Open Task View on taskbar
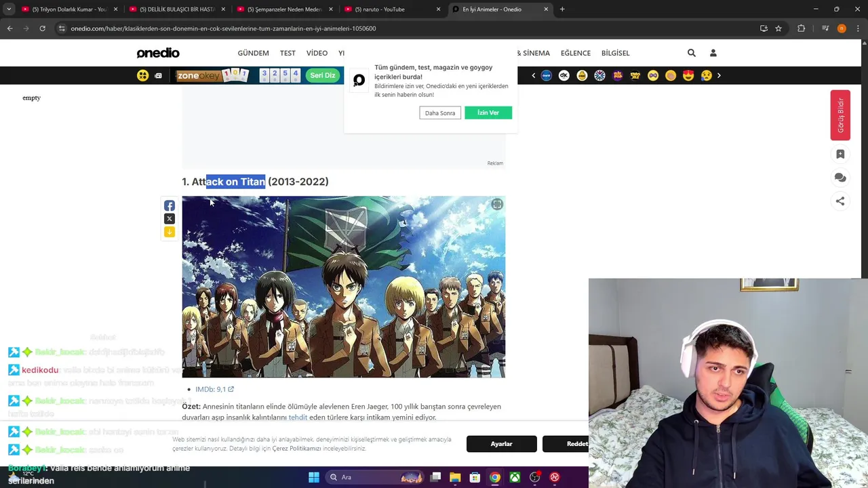 point(435,477)
